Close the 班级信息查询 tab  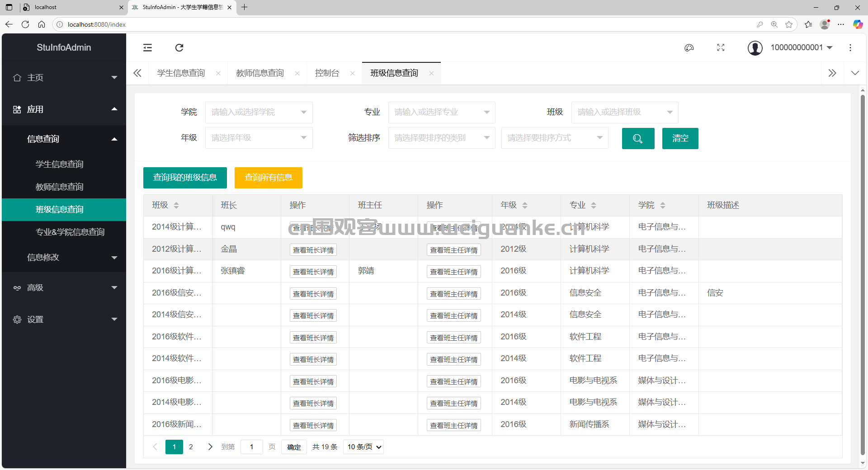tap(431, 73)
